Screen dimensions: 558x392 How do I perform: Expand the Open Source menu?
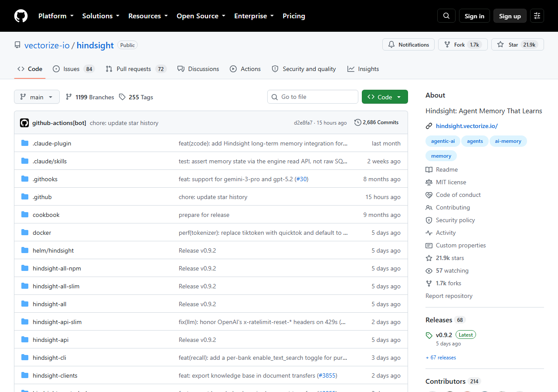[201, 16]
